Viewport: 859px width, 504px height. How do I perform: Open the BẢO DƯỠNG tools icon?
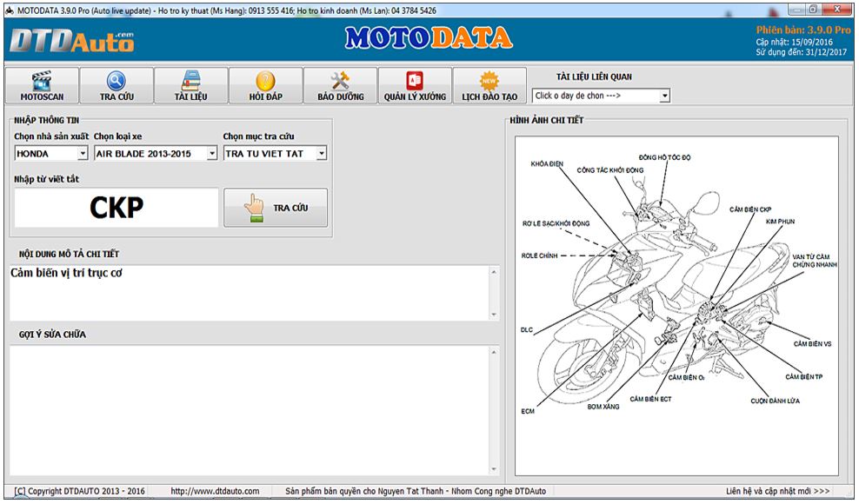340,81
